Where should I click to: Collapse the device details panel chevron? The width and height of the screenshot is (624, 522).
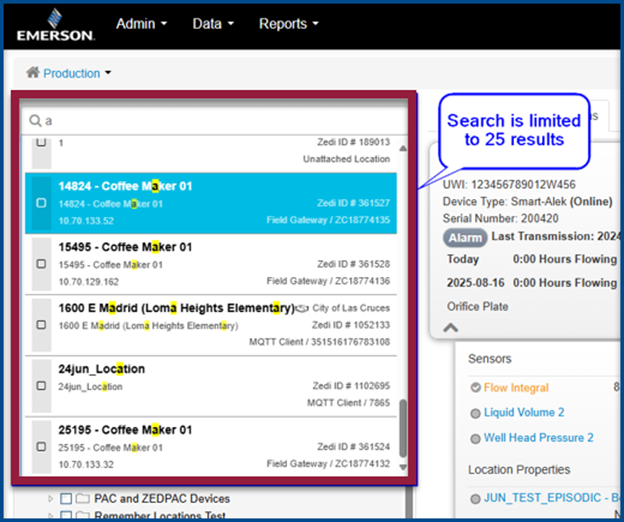click(450, 328)
